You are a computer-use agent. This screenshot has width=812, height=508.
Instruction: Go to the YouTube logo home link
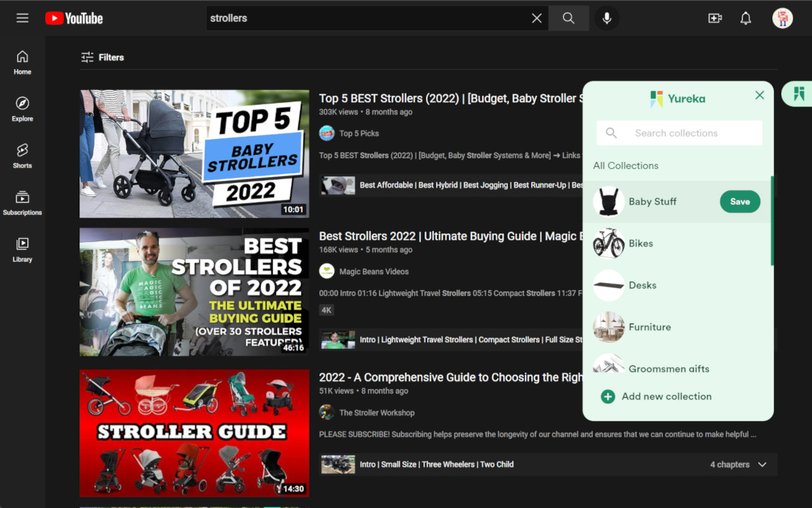pyautogui.click(x=74, y=18)
